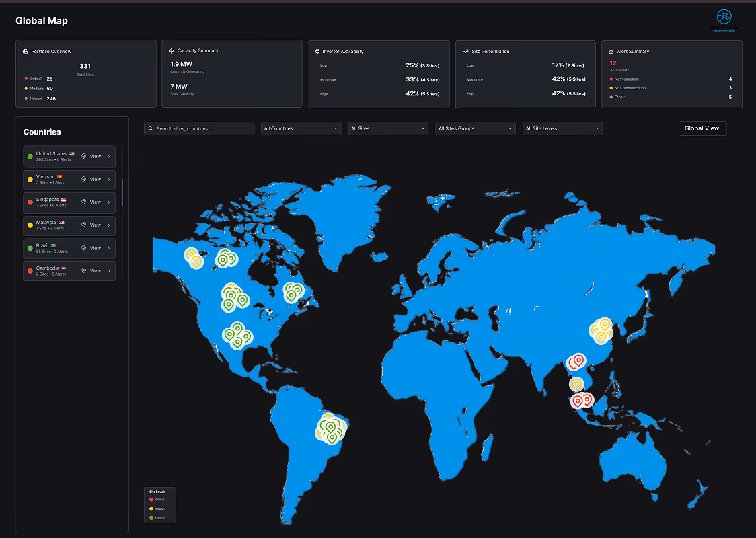
Task: Toggle the Medium level in the map legend
Action: 156,508
